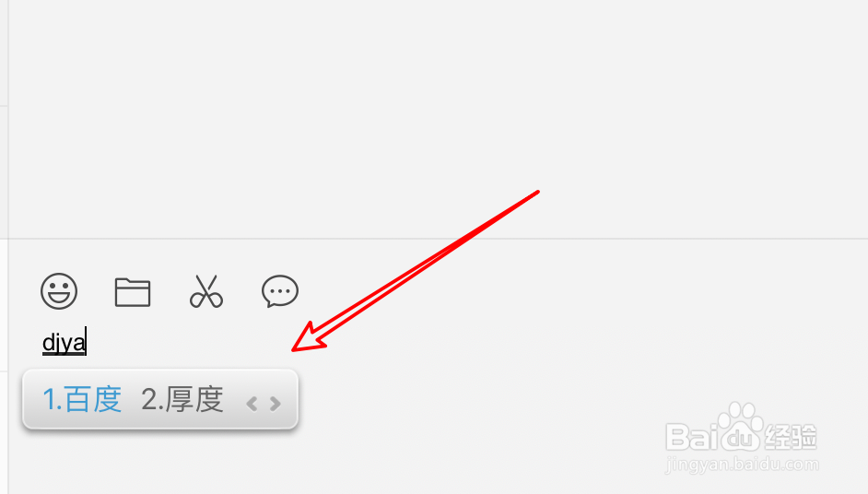This screenshot has height=494, width=868.
Task: Open the jingyan.baidu.com link text
Action: pos(742,465)
